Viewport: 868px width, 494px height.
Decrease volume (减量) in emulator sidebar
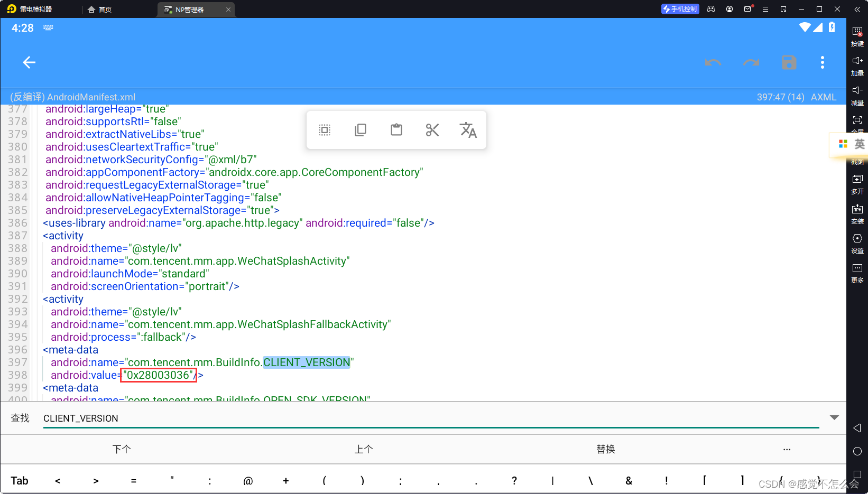coord(857,95)
